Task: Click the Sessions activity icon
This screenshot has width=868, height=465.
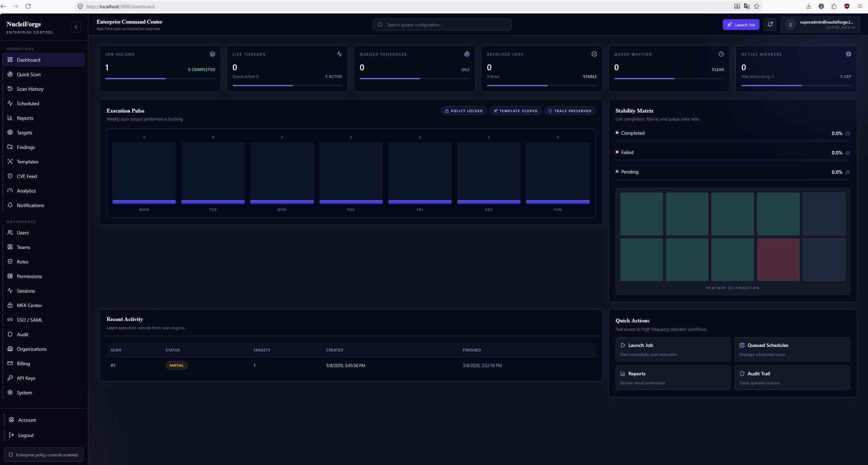Action: (x=10, y=290)
